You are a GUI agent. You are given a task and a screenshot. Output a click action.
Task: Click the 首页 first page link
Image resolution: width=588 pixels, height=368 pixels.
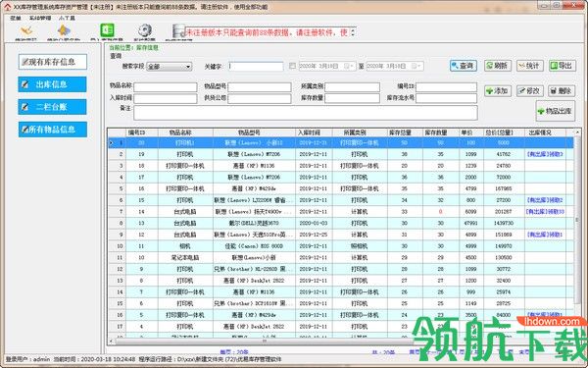coord(415,352)
